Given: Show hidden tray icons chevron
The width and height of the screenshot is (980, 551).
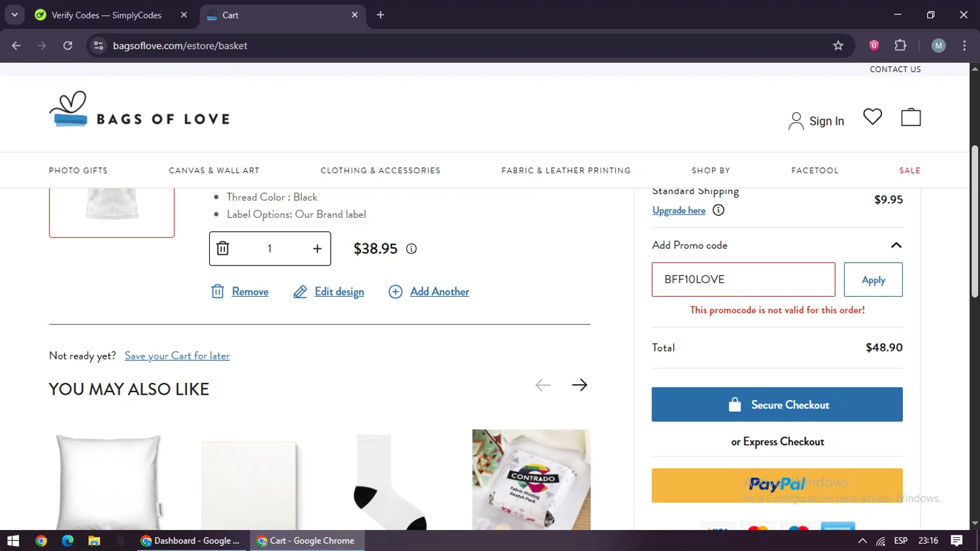Looking at the screenshot, I should click(862, 541).
